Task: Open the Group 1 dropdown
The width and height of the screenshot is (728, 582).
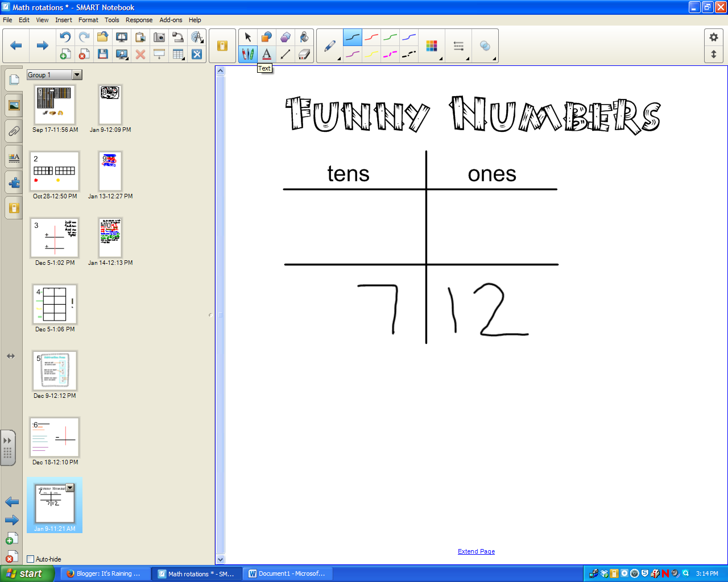Action: [x=77, y=75]
